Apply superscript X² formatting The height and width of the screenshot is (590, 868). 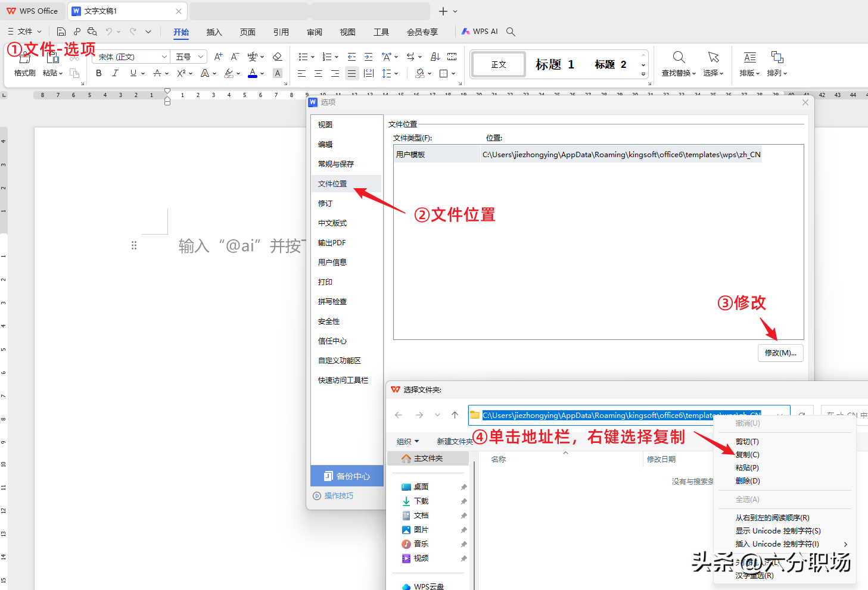181,73
